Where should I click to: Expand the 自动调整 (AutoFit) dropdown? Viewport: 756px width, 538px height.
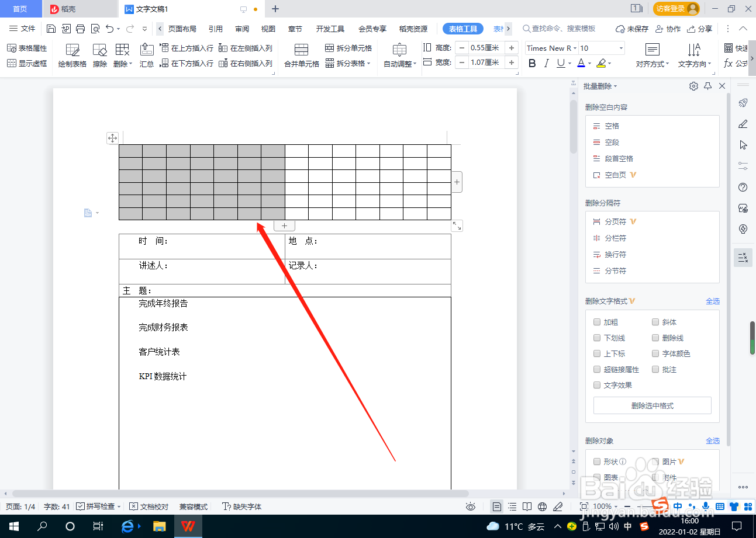tap(415, 64)
